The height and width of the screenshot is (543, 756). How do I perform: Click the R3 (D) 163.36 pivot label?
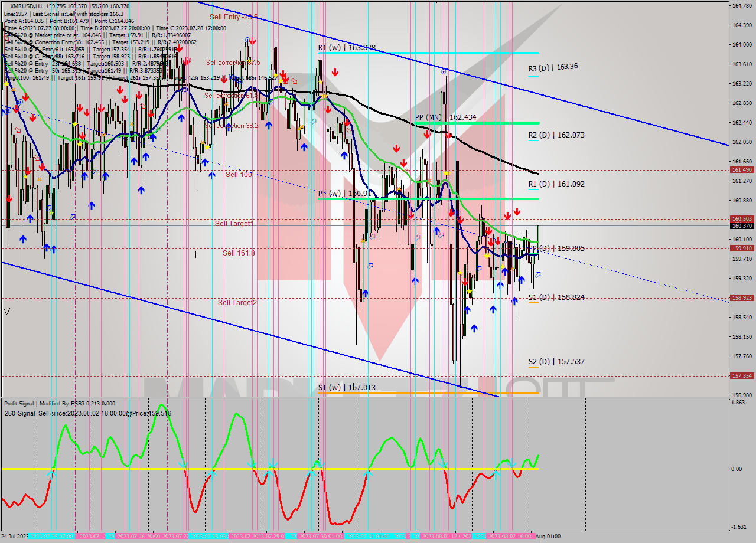coord(553,67)
